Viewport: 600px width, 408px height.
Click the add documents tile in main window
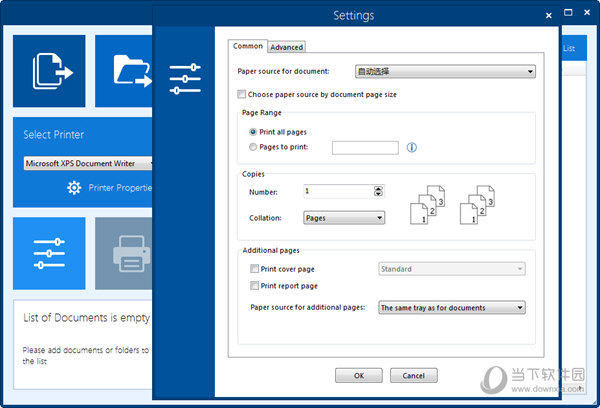[x=49, y=71]
